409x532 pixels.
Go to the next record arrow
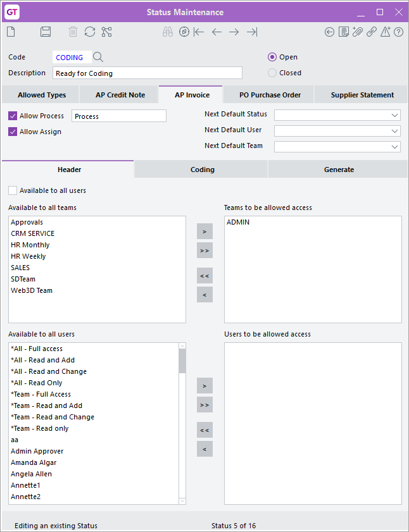coord(234,32)
